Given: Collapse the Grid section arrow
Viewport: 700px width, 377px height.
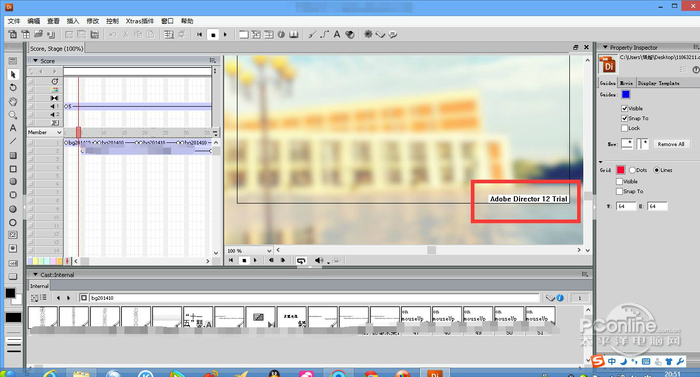Looking at the screenshot, I should (600, 162).
